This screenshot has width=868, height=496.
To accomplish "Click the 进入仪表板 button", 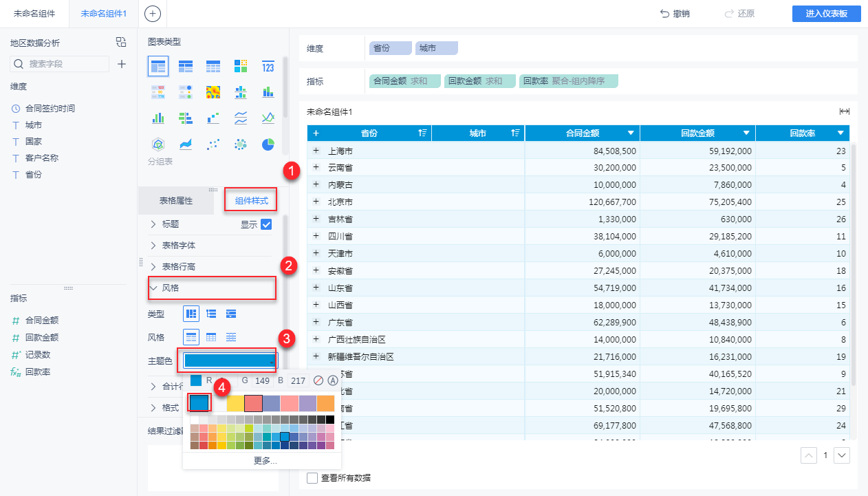I will tap(827, 14).
